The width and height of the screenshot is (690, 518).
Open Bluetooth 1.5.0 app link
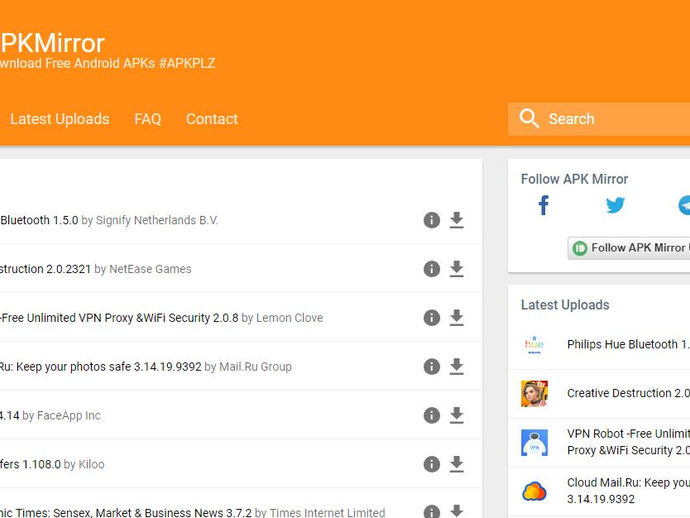[39, 220]
